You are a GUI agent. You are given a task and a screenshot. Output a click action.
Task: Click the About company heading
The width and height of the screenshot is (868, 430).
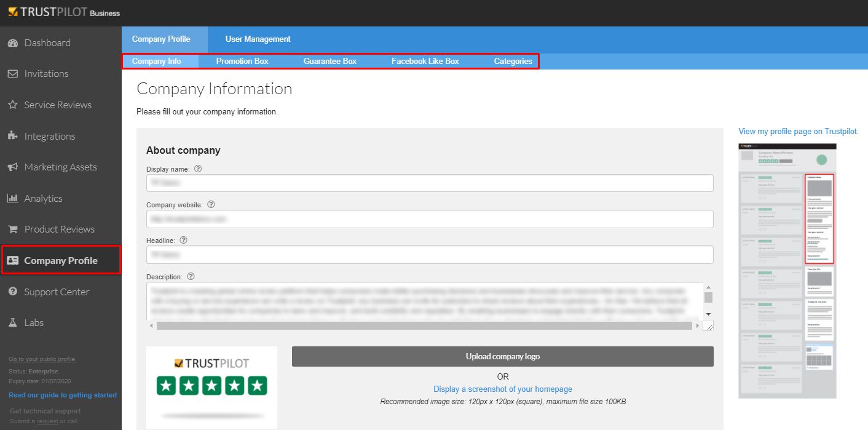183,150
